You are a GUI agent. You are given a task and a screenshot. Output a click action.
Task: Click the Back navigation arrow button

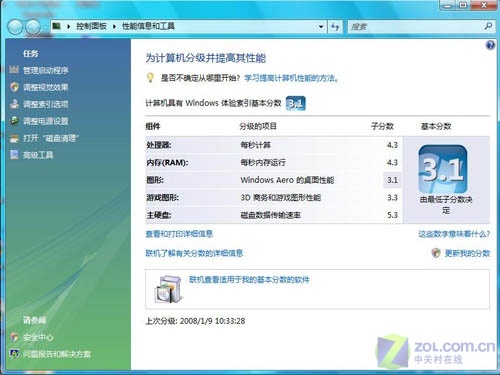[15, 27]
